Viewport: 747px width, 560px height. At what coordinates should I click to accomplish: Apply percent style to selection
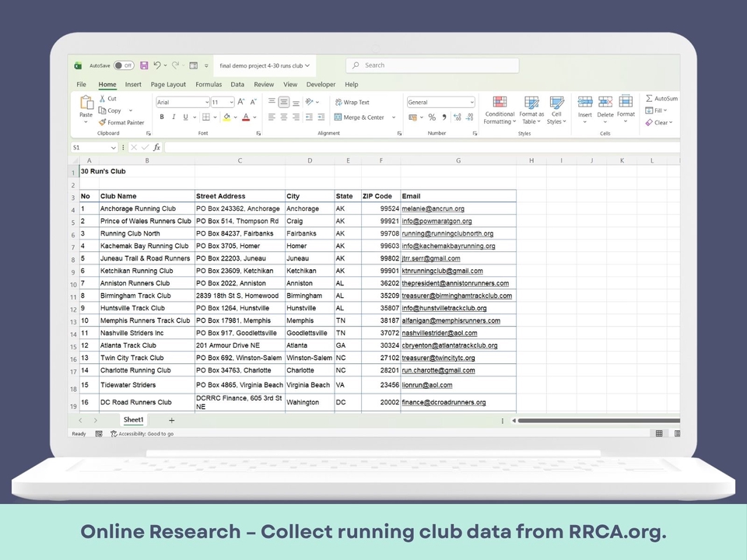click(x=432, y=117)
